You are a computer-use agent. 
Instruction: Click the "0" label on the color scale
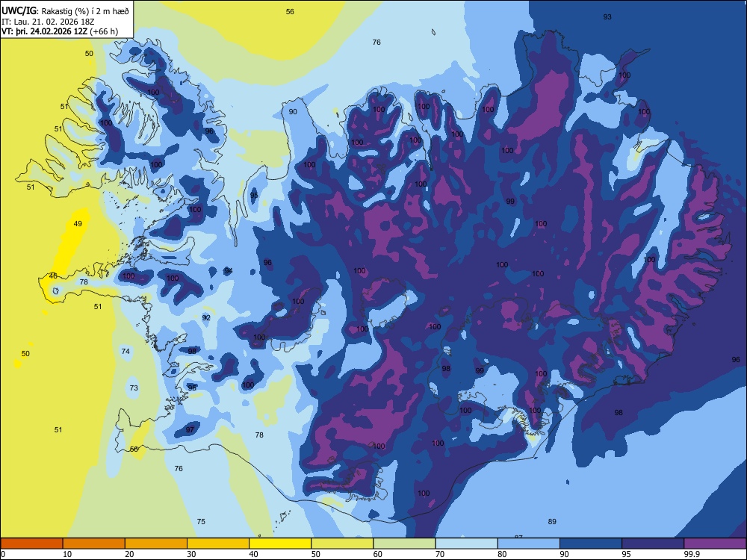[3, 554]
